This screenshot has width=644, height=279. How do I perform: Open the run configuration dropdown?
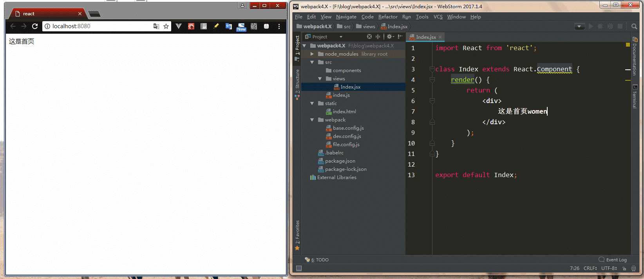(579, 26)
